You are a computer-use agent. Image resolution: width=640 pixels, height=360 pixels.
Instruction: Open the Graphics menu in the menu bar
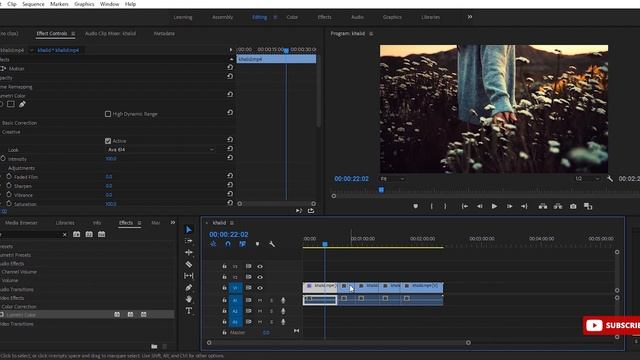tap(84, 4)
